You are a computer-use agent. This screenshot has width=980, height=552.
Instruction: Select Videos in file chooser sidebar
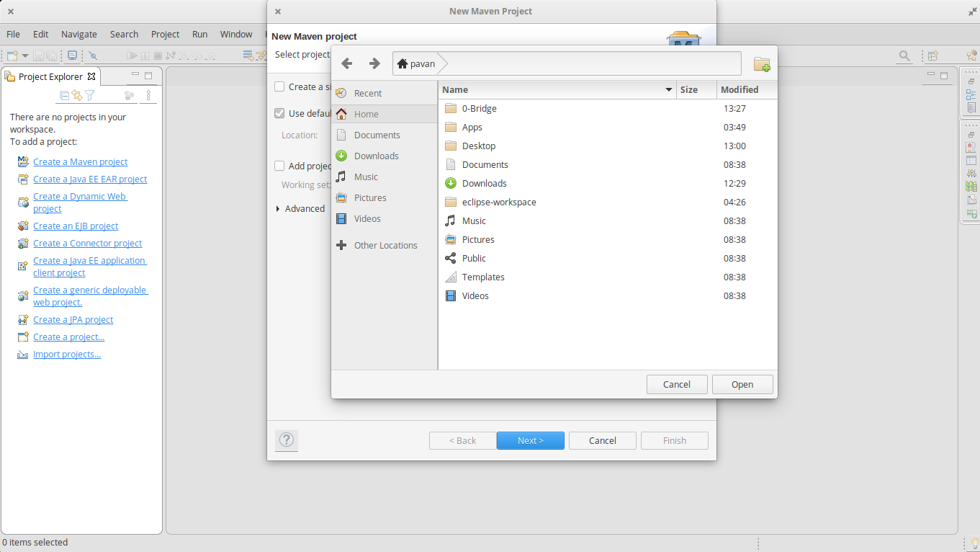click(385, 218)
